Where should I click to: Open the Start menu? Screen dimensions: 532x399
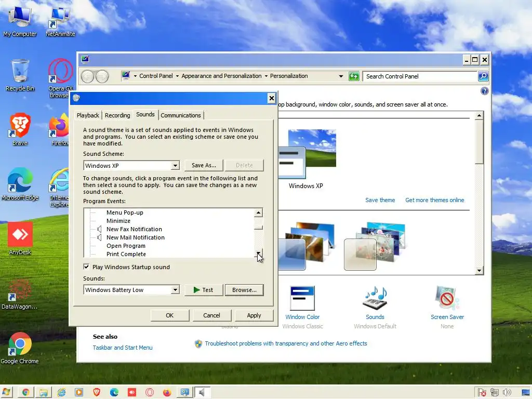[x=6, y=393]
